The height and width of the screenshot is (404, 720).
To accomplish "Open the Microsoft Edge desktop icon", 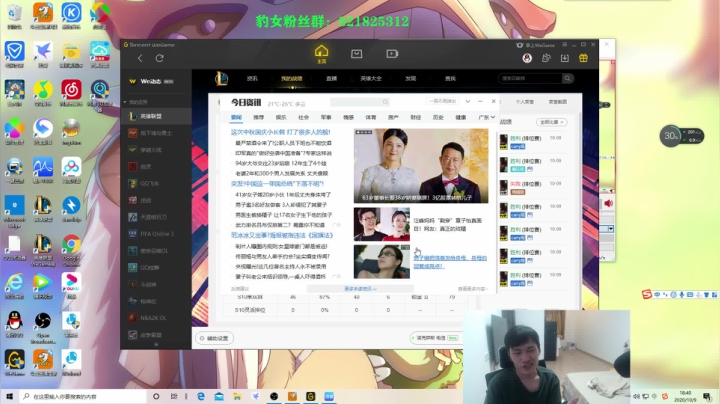I will coord(15,211).
